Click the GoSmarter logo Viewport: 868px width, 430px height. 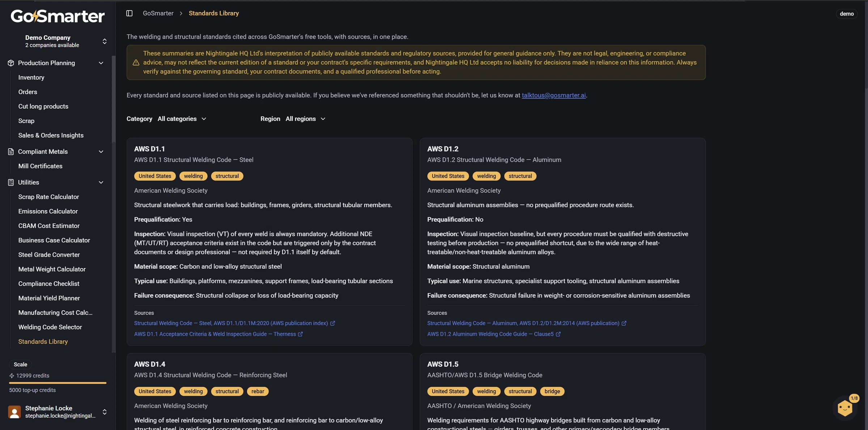(x=58, y=16)
